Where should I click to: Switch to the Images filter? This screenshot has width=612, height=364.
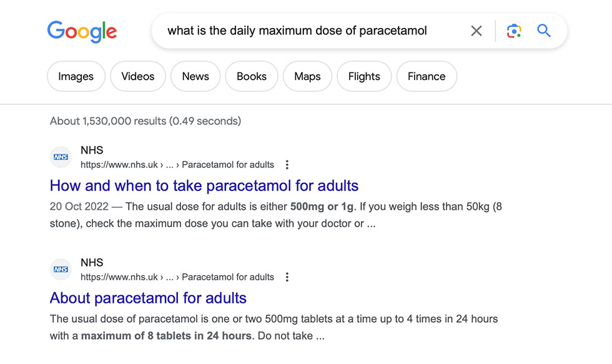point(76,76)
